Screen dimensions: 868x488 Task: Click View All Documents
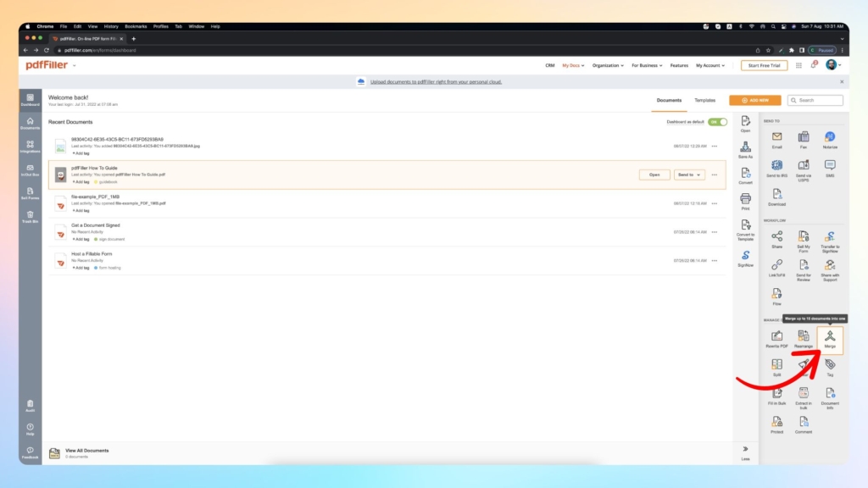(87, 451)
